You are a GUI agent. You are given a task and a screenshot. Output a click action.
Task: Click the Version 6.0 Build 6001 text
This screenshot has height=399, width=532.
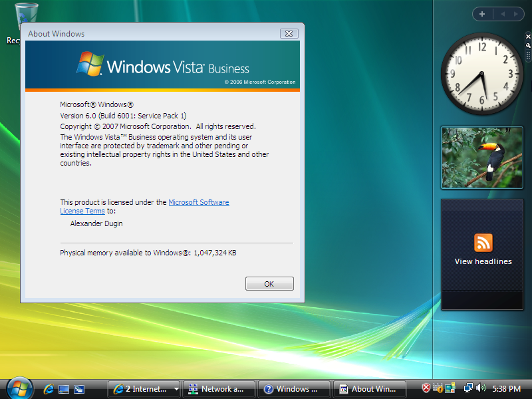(x=123, y=116)
